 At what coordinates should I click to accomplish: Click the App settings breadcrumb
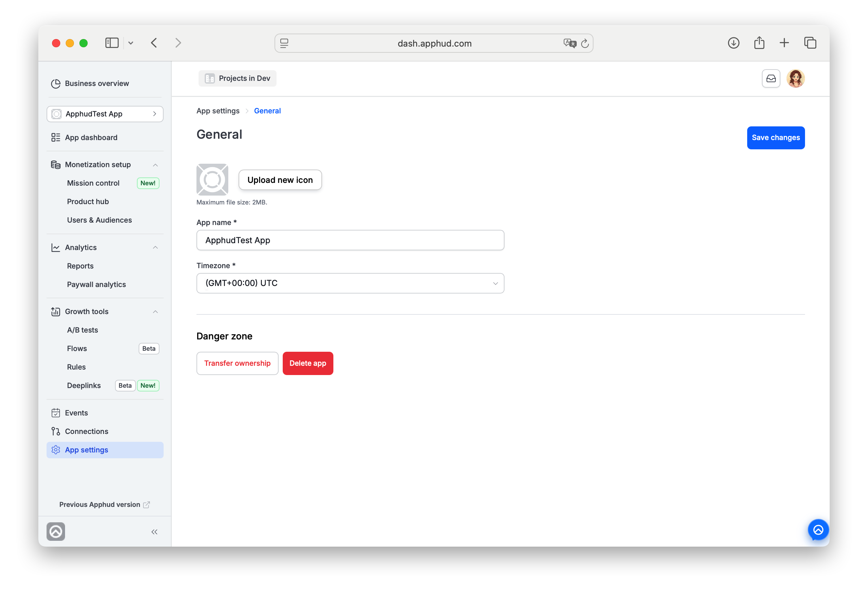point(218,111)
